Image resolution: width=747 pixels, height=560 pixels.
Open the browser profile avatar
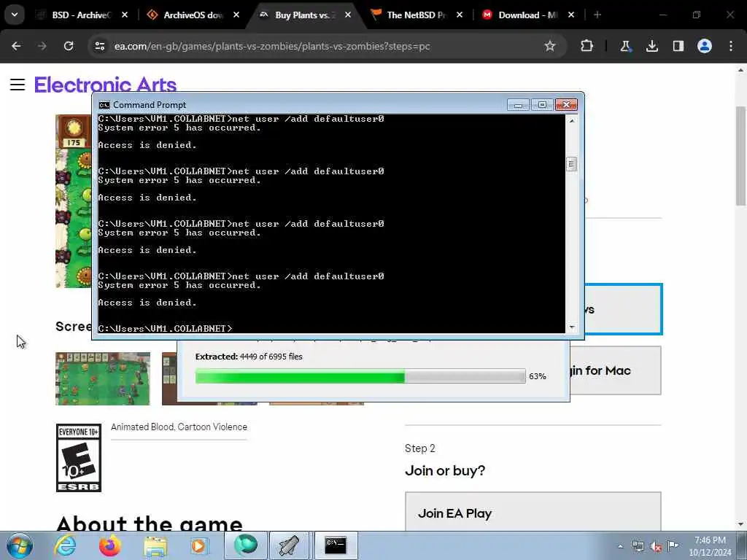click(705, 46)
